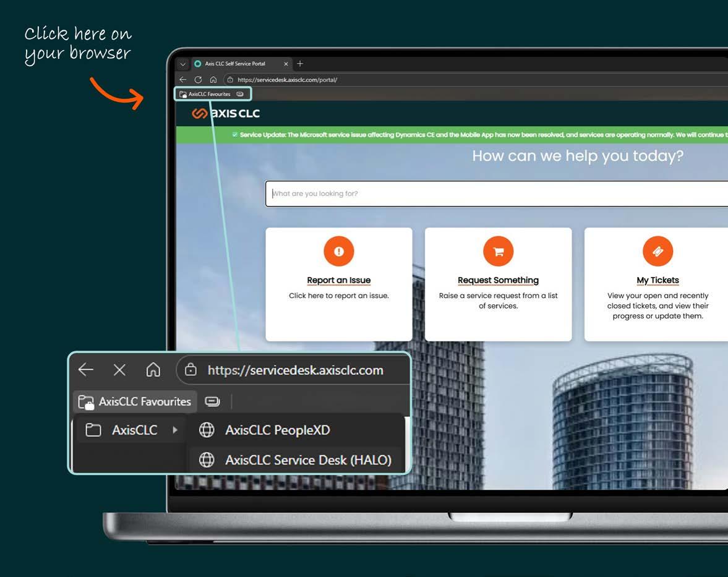Open the large AxisCLC Favourites folder in the callout
The width and height of the screenshot is (728, 577).
pyautogui.click(x=135, y=401)
